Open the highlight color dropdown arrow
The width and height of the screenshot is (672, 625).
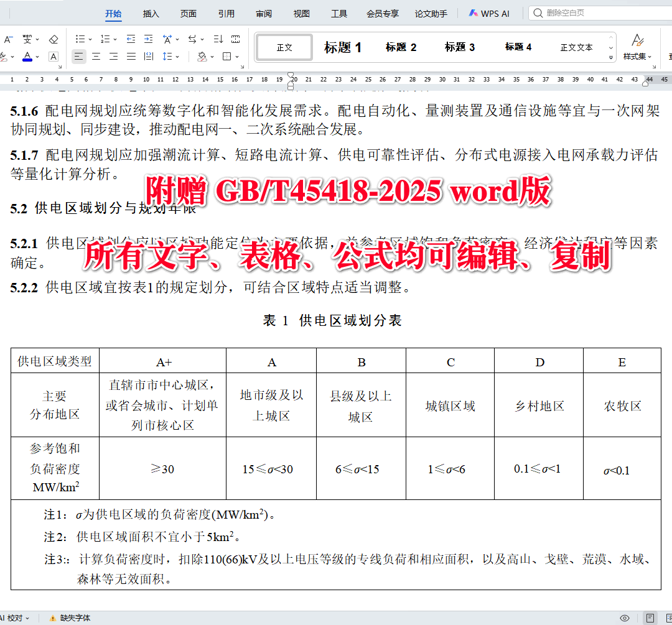12,57
